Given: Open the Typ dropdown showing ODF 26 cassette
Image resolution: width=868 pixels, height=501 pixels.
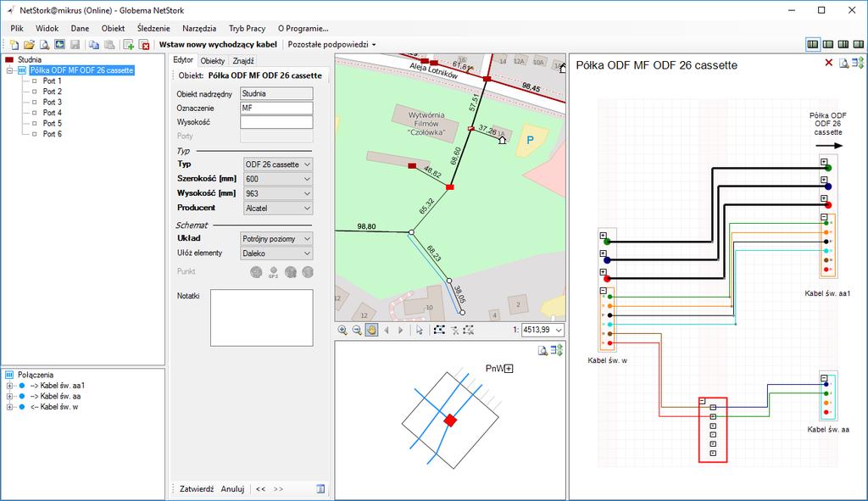Looking at the screenshot, I should pos(278,164).
